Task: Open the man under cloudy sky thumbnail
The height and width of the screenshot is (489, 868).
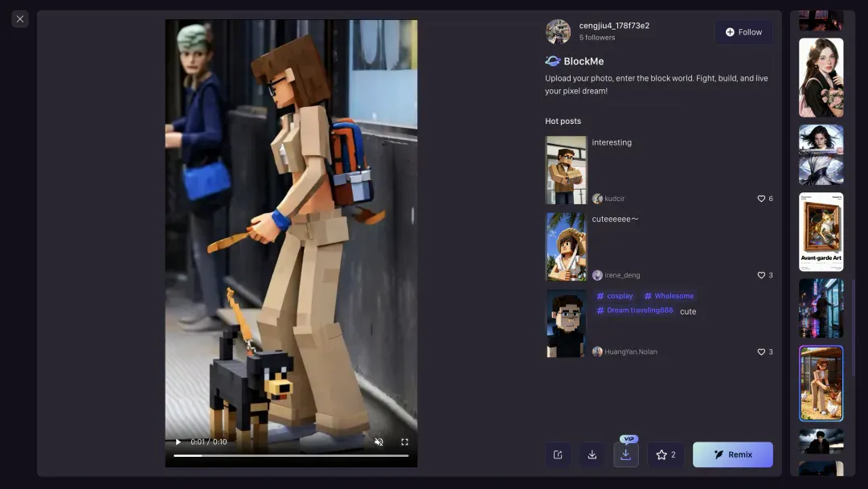Action: tap(821, 441)
